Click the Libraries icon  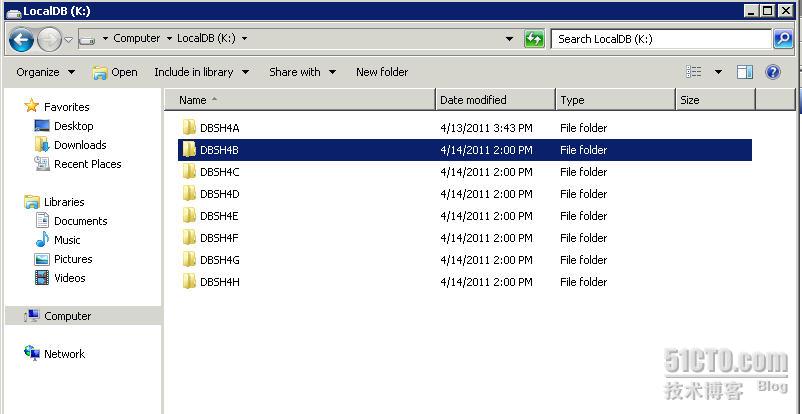point(32,201)
